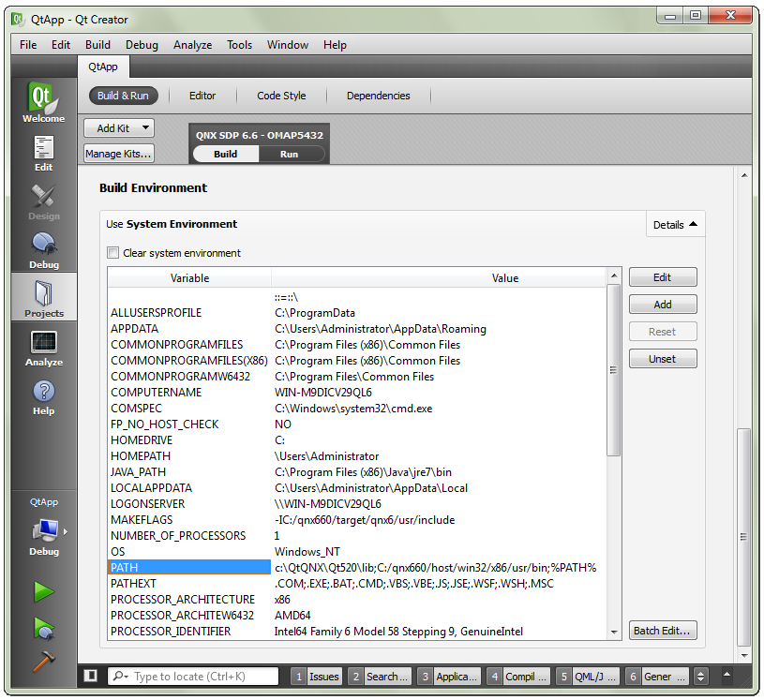764x700 pixels.
Task: Enable Clear system environment checkbox
Action: pyautogui.click(x=113, y=253)
